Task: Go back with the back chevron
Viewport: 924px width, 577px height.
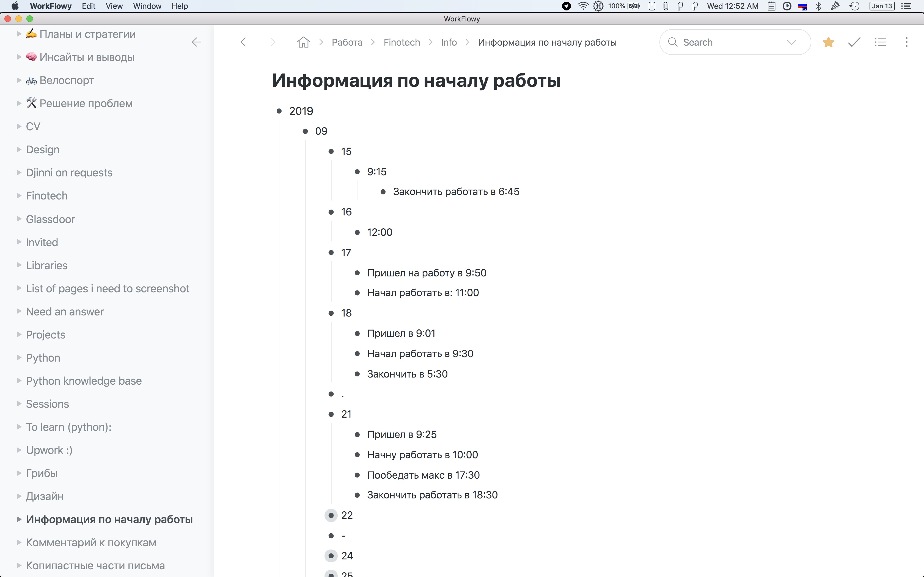Action: coord(243,42)
